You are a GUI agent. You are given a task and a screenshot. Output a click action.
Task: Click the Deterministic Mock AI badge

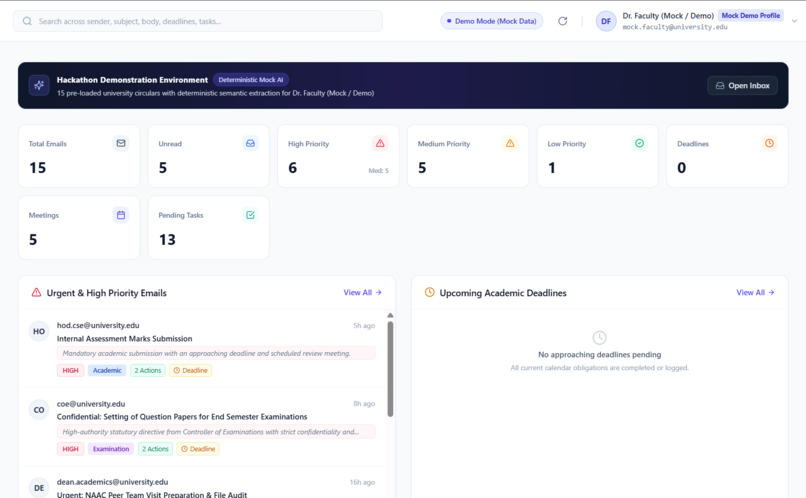coord(251,80)
